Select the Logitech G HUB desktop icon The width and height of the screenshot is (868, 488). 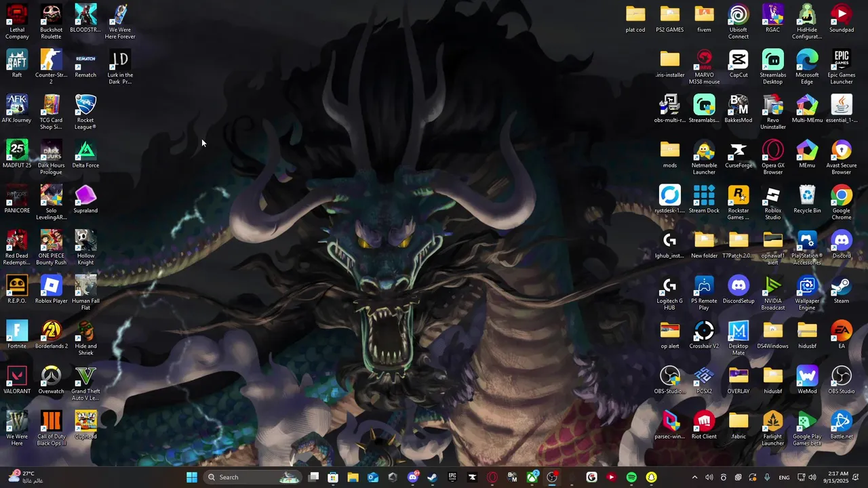(669, 293)
